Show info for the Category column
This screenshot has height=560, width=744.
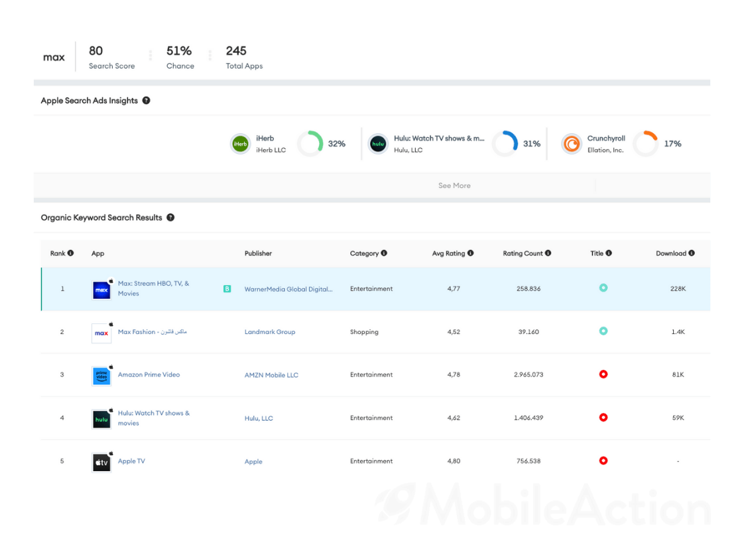(x=384, y=253)
